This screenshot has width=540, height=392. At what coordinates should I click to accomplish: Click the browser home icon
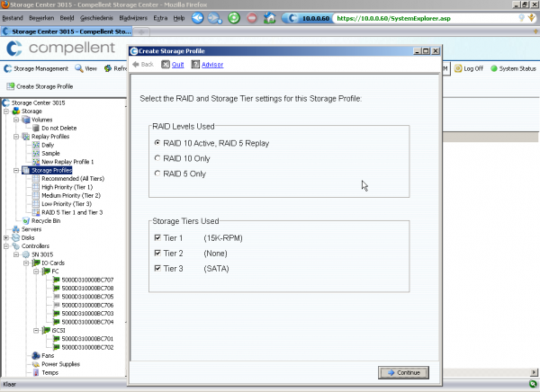pyautogui.click(x=271, y=17)
